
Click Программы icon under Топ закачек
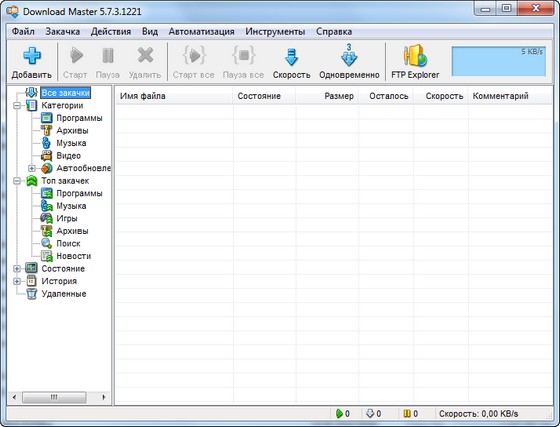point(46,193)
